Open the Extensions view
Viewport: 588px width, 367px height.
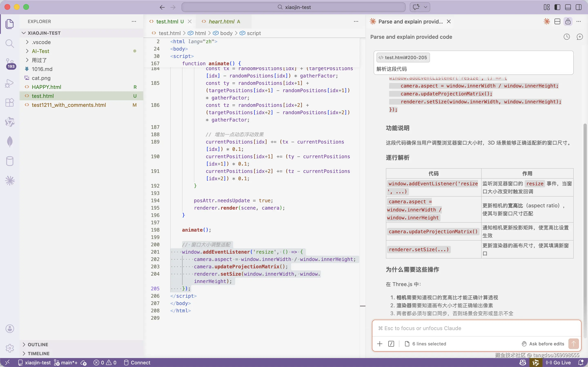pos(10,103)
